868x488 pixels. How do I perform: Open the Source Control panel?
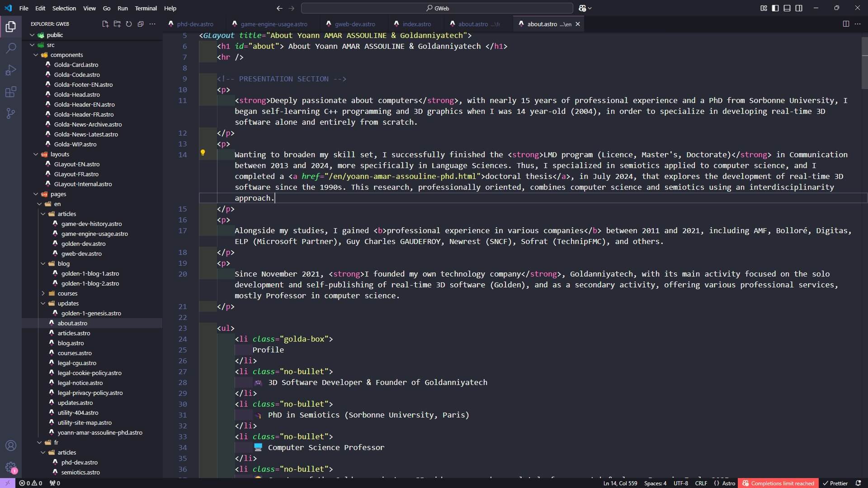10,113
